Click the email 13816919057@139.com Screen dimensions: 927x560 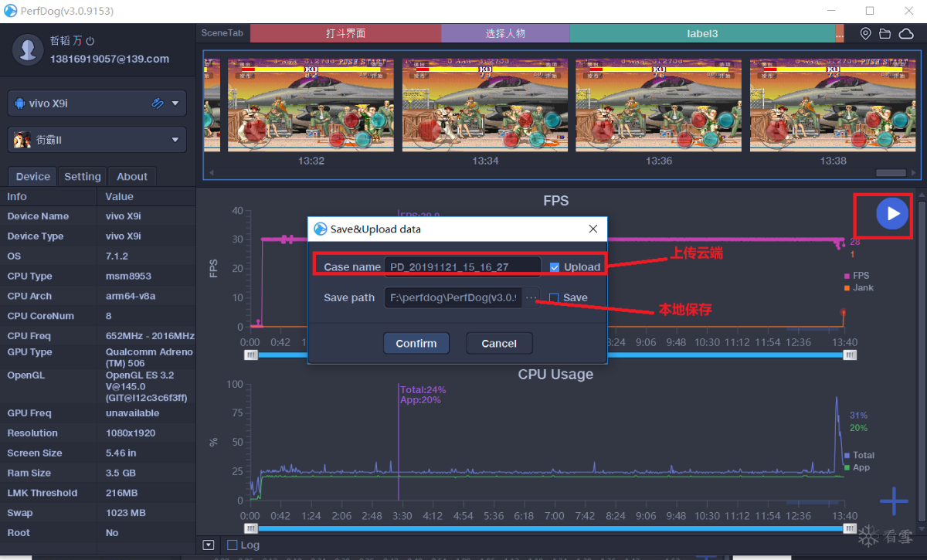click(110, 59)
